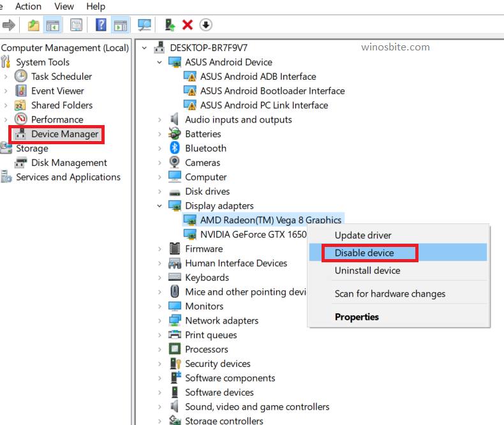Click the Processors category icon
This screenshot has width=504, height=425.
pyautogui.click(x=175, y=349)
